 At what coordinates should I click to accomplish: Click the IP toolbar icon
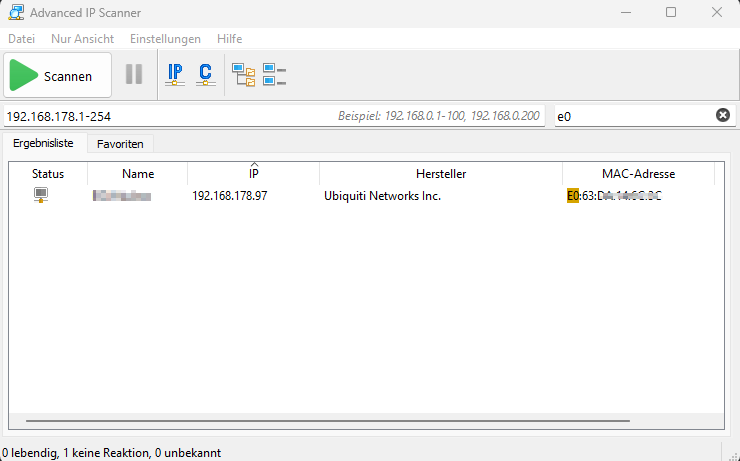(x=175, y=75)
